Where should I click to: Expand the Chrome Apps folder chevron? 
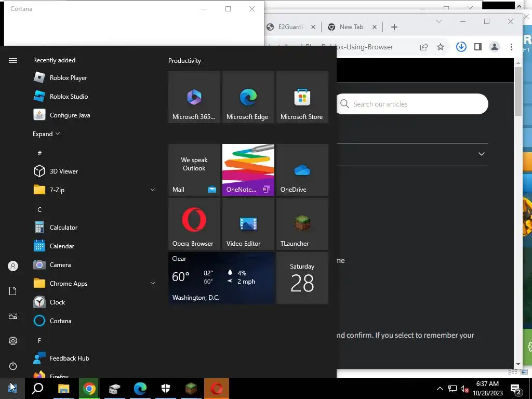153,283
